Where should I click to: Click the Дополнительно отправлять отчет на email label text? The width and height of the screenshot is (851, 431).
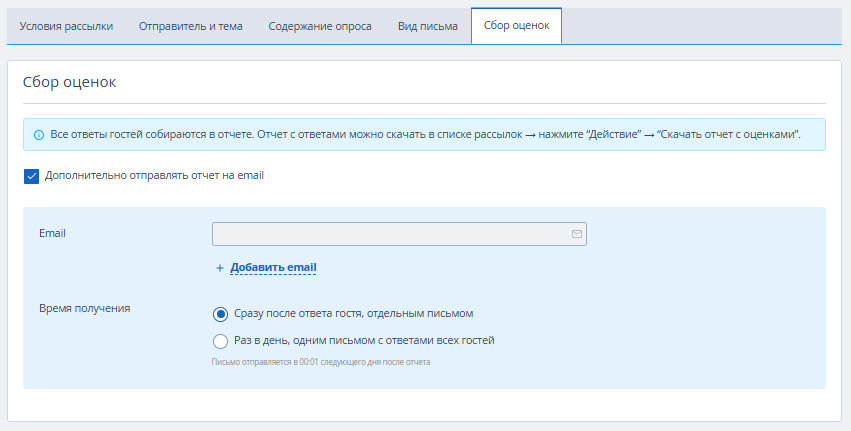tap(154, 176)
